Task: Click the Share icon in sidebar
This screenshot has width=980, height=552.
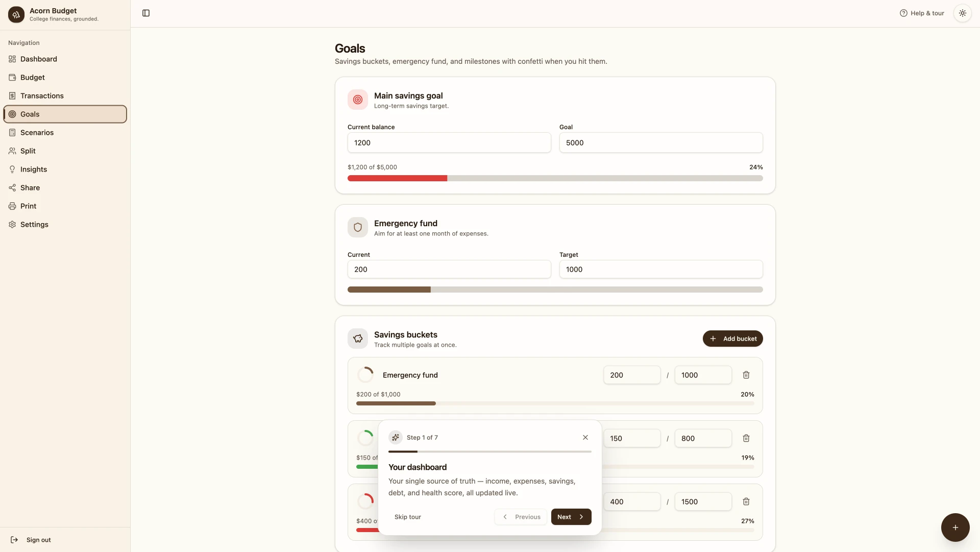Action: click(12, 188)
